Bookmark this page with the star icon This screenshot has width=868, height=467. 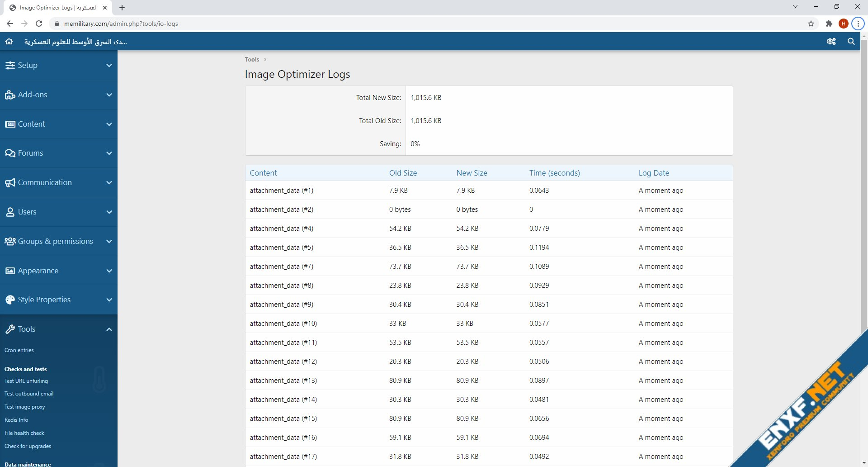(x=811, y=24)
